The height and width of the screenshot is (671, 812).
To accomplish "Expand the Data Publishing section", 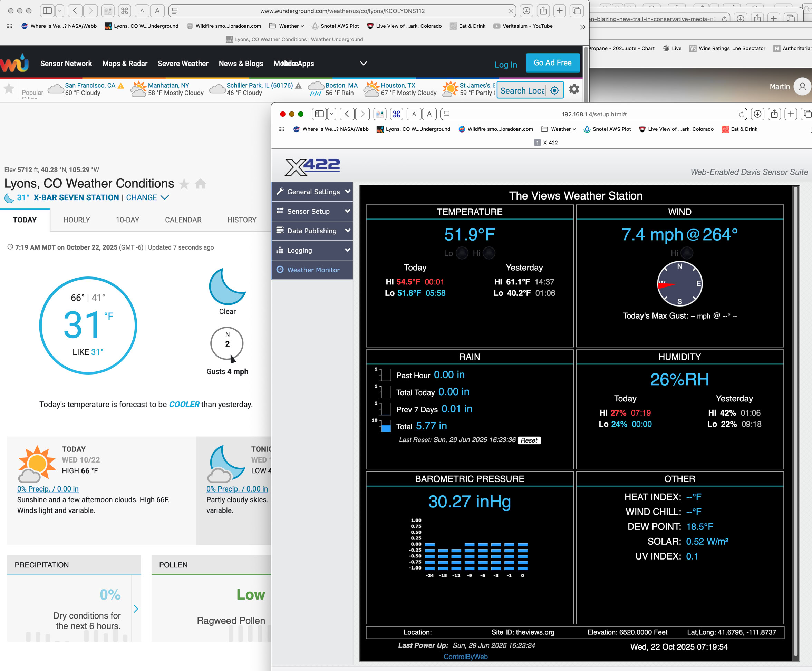I will [x=312, y=231].
